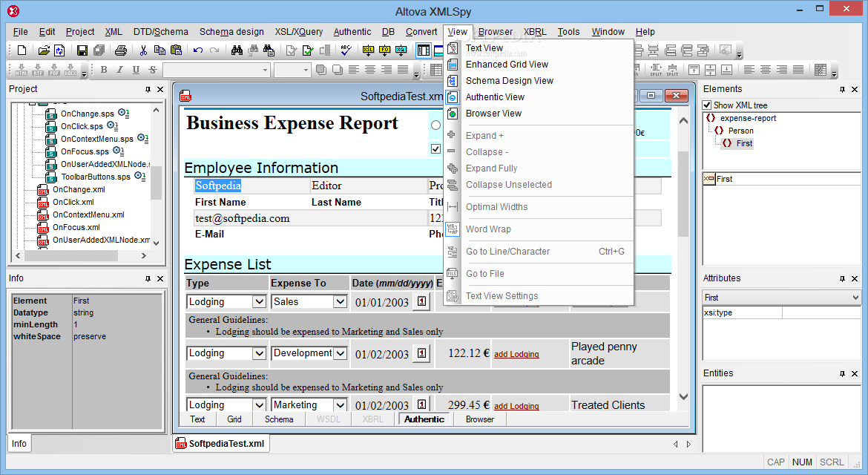This screenshot has height=475, width=868.
Task: Close the Elements panel
Action: pyautogui.click(x=855, y=89)
